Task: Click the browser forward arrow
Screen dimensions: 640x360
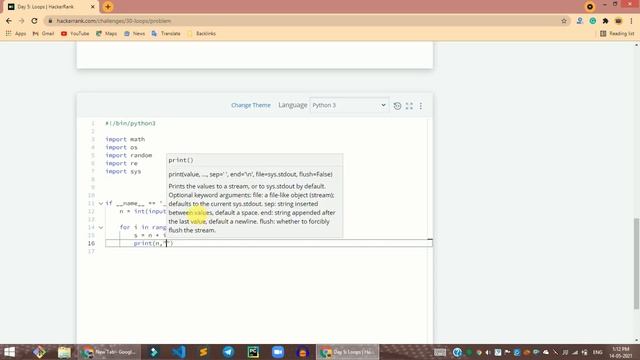Action: click(x=21, y=21)
